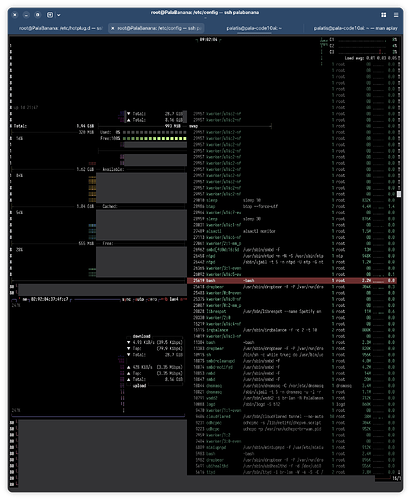This screenshot has width=411, height=500.
Task: Close the /etc/config ssh tab
Action: (113, 28)
